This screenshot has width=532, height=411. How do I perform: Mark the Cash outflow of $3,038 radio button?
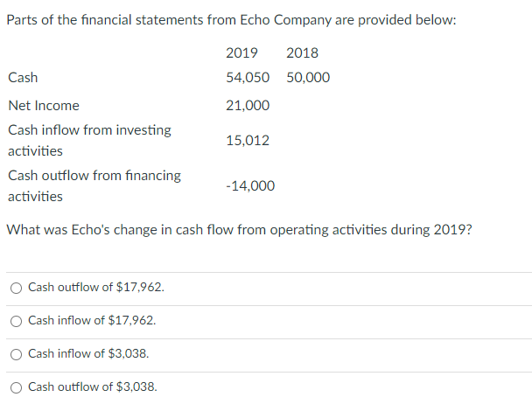click(x=17, y=387)
